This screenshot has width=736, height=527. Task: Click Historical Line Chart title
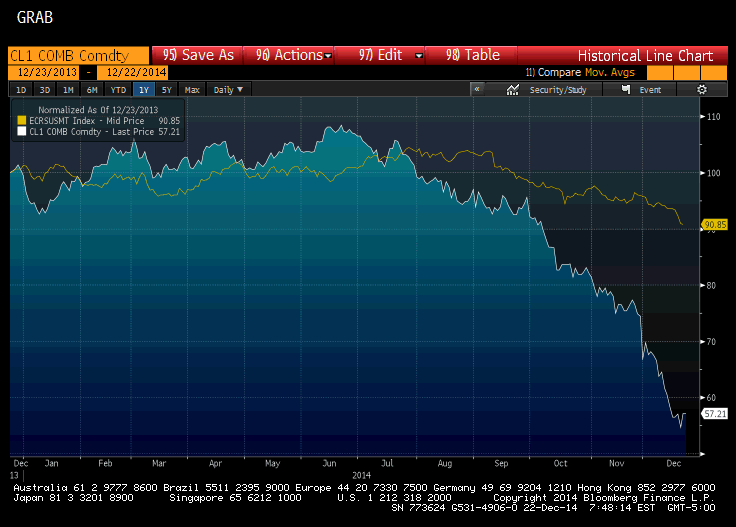pos(645,55)
